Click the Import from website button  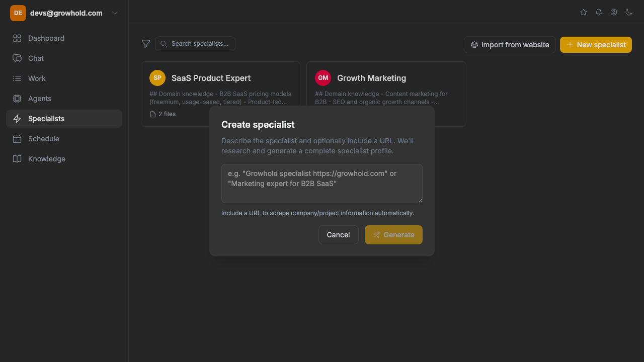(509, 45)
